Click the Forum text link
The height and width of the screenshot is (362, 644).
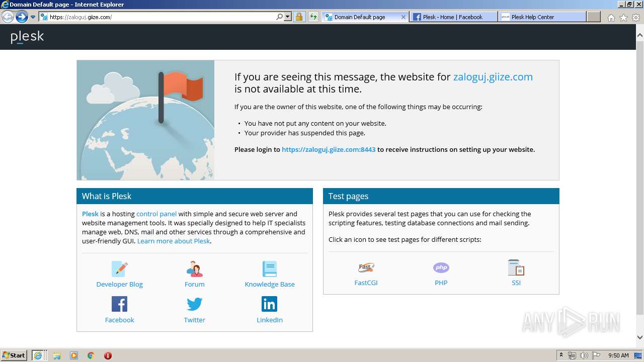[194, 284]
